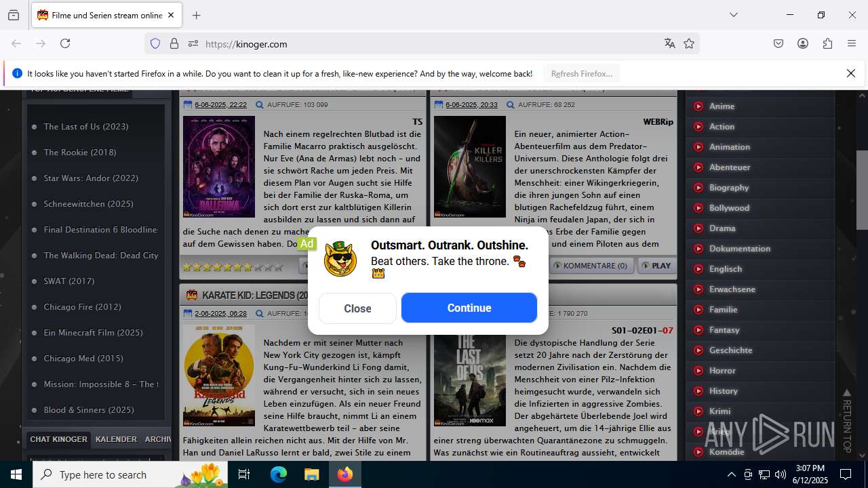
Task: Click Continue in the ad popup
Action: click(x=469, y=308)
